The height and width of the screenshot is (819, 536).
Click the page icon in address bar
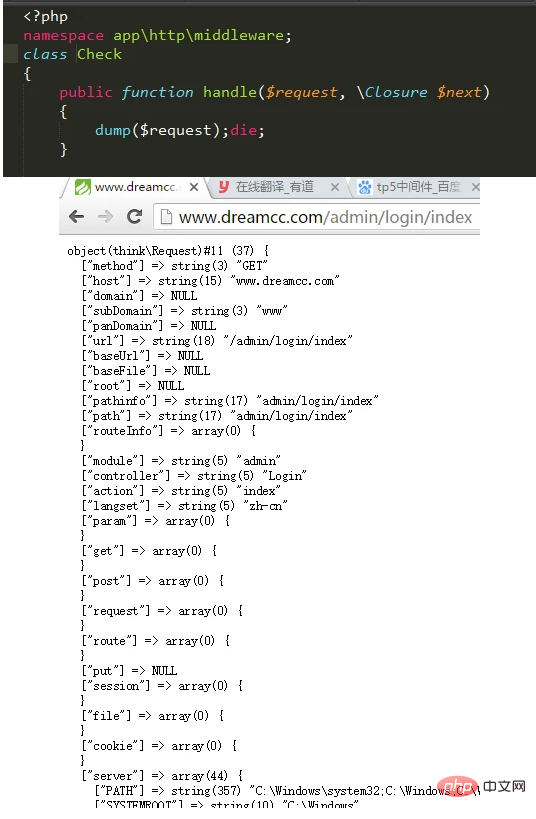pos(166,217)
